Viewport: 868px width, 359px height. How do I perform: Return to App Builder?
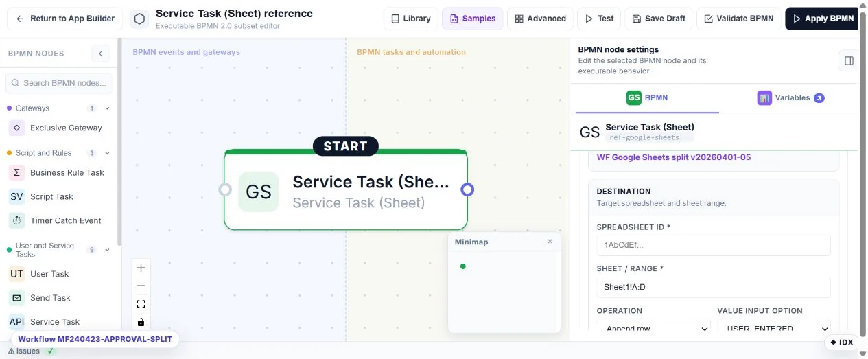[x=65, y=19]
